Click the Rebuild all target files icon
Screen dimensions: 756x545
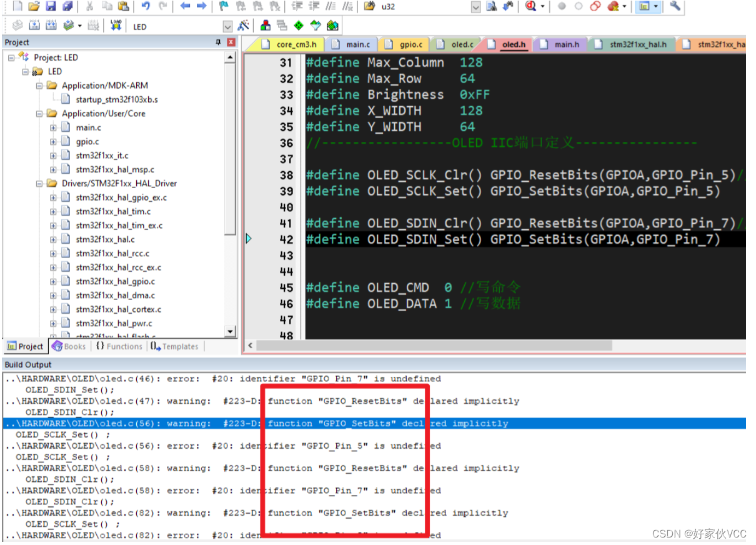51,26
